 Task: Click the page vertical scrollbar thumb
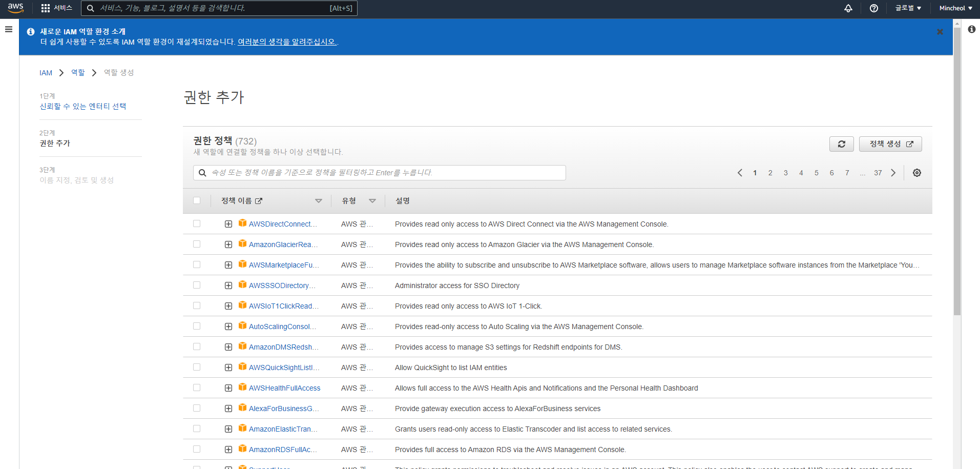[957, 172]
